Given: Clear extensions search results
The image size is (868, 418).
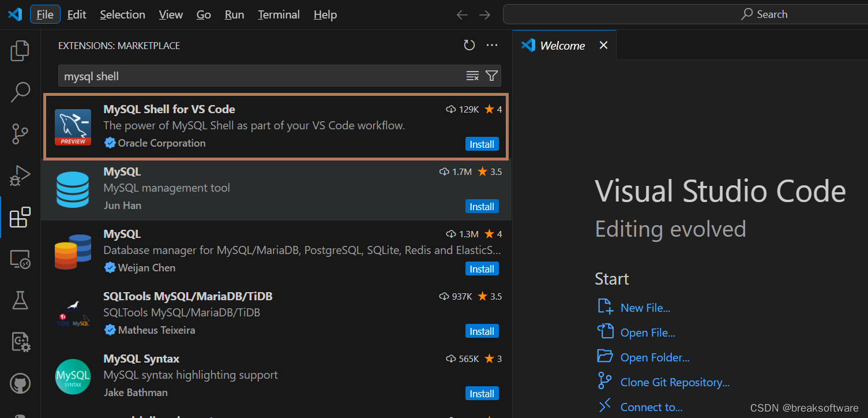Looking at the screenshot, I should click(472, 76).
